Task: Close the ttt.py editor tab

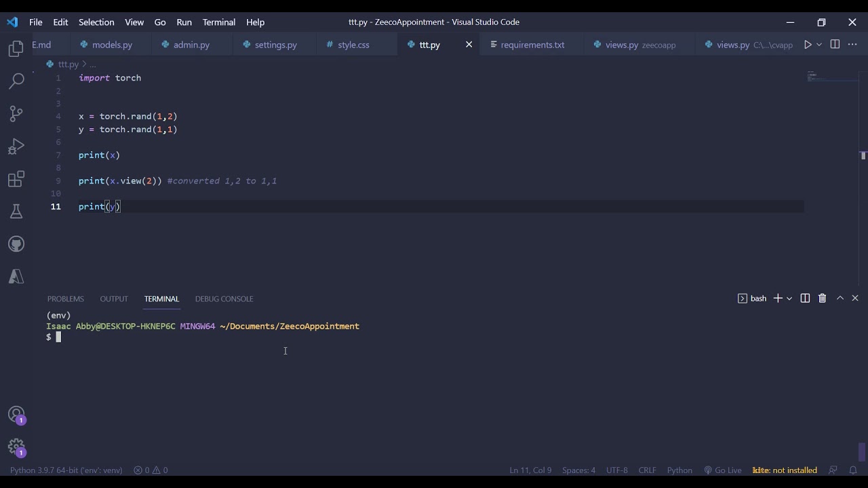Action: [x=469, y=45]
